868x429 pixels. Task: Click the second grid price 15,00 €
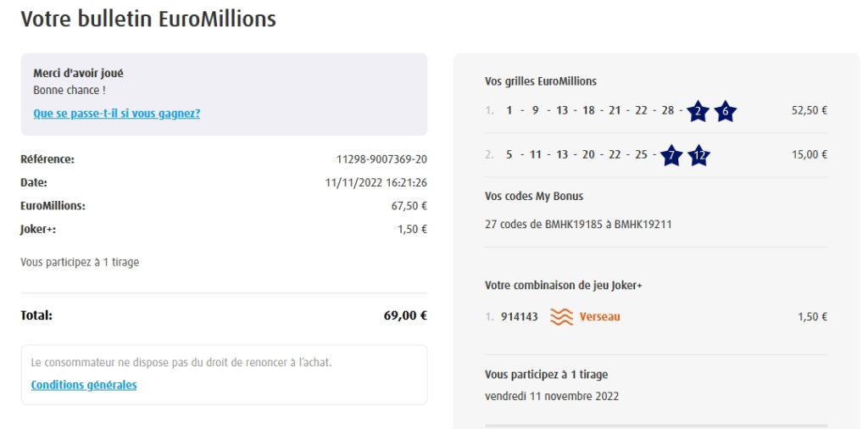[809, 154]
